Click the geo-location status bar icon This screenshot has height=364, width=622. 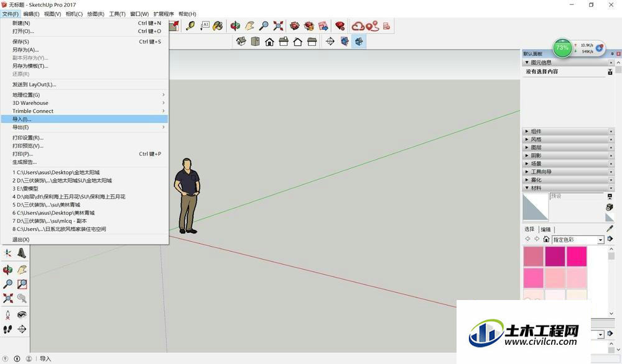(x=6, y=359)
